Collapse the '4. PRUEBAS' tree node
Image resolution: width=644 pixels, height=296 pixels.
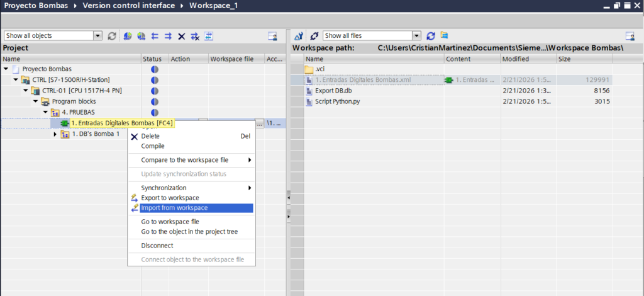point(45,112)
